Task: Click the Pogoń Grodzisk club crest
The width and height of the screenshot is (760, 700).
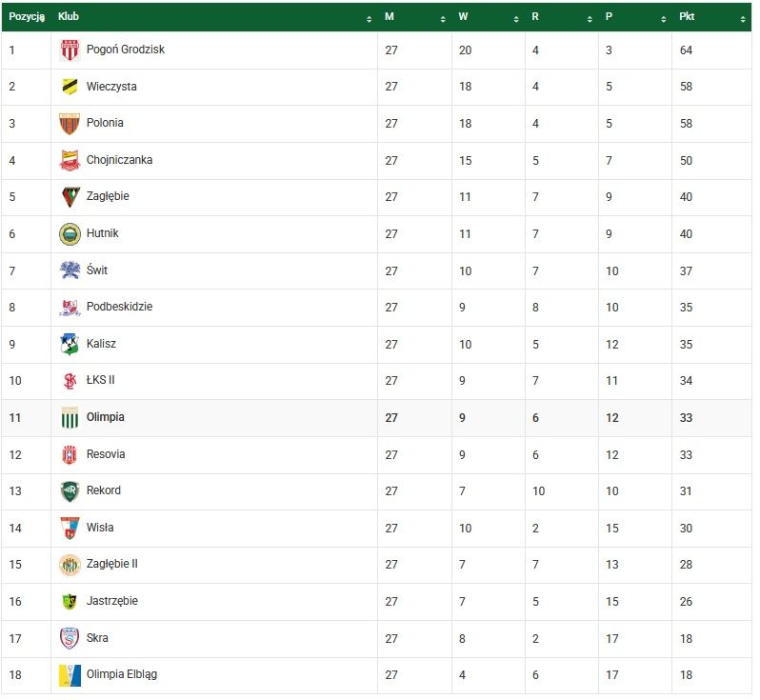Action: [70, 50]
